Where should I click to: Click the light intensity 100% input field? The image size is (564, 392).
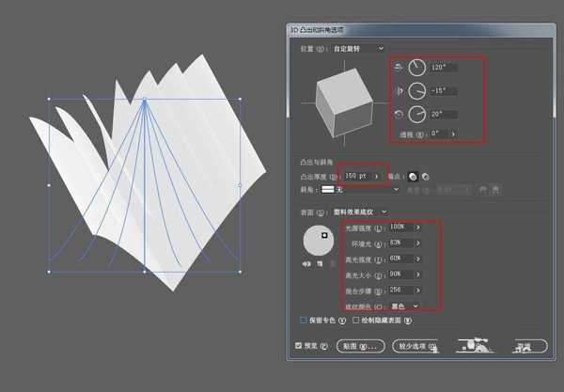[399, 227]
